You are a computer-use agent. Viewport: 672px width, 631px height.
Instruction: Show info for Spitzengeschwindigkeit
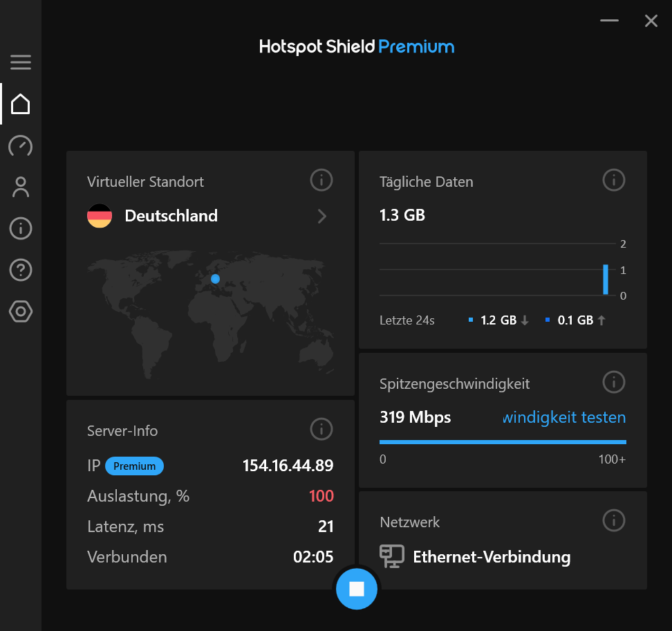click(614, 382)
